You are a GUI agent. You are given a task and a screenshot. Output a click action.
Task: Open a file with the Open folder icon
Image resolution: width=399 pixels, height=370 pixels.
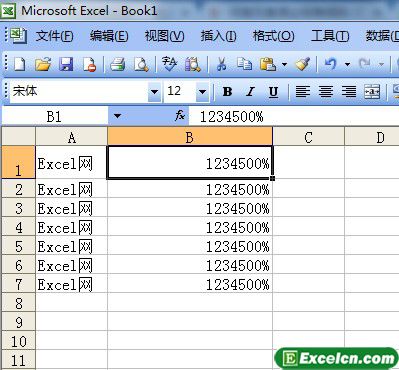(x=43, y=63)
